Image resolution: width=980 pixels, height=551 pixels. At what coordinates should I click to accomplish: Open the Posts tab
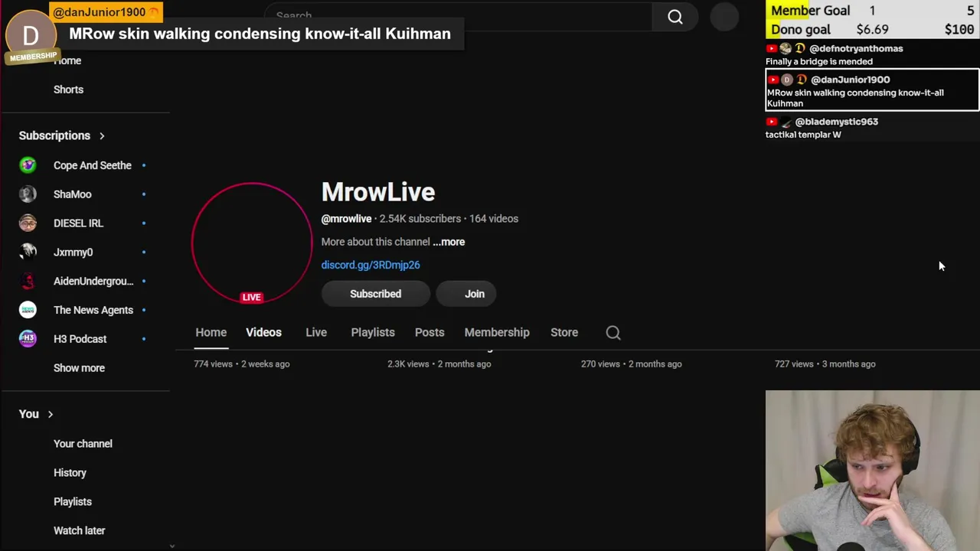pos(430,332)
